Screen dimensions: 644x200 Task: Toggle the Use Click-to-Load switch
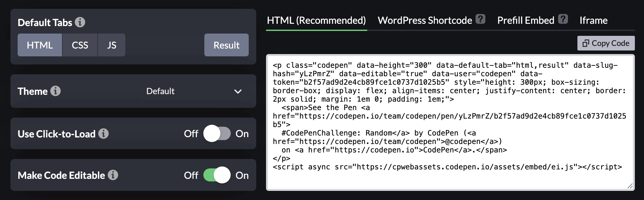pos(217,134)
